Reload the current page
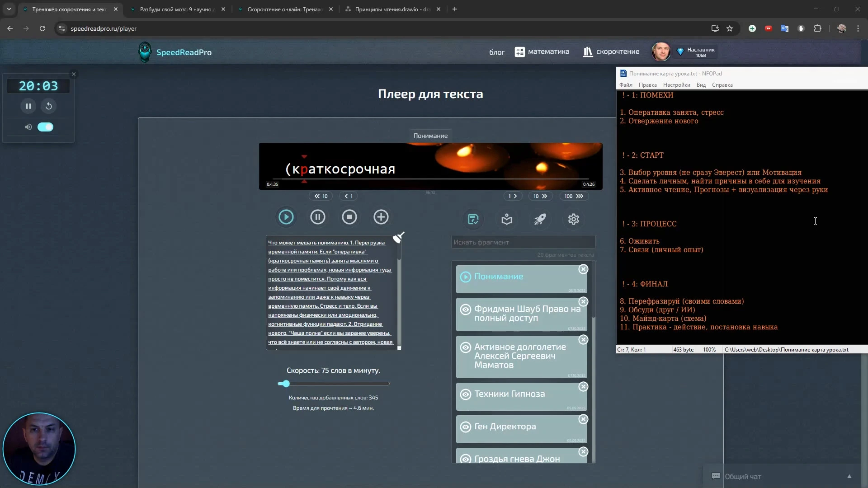 (42, 28)
